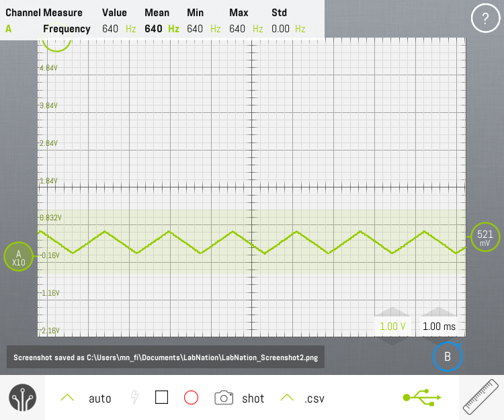Click the 'auto' trigger mode label

pos(100,398)
